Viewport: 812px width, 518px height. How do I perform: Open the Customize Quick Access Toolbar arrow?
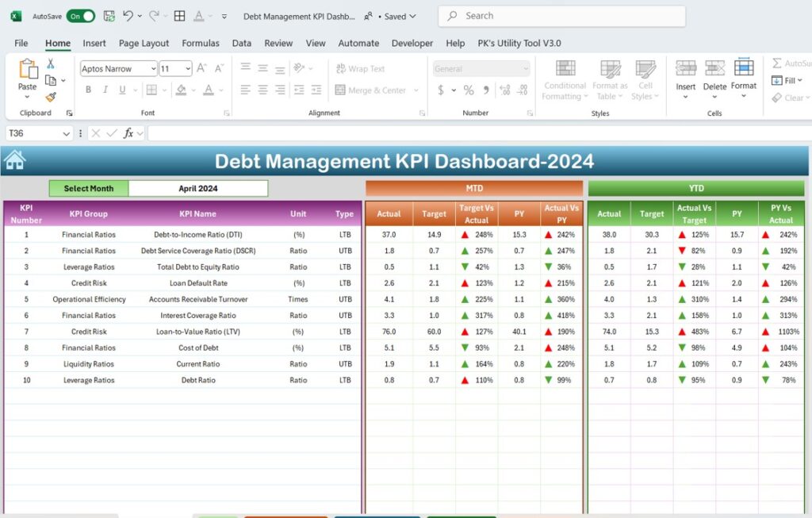pos(224,17)
